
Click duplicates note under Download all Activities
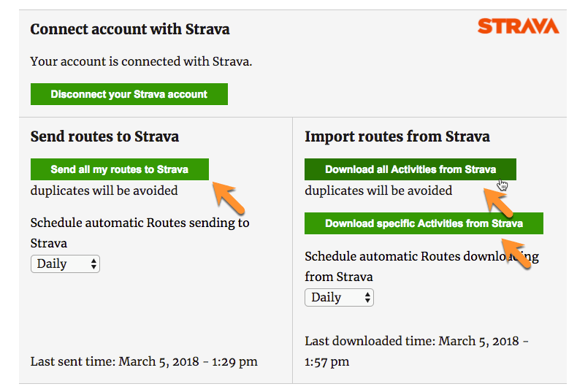click(378, 191)
